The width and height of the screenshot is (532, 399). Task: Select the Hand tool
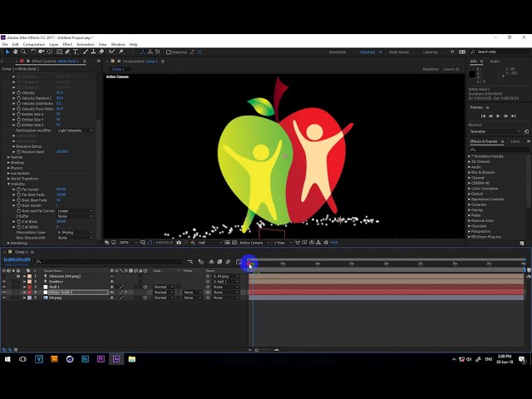point(16,52)
